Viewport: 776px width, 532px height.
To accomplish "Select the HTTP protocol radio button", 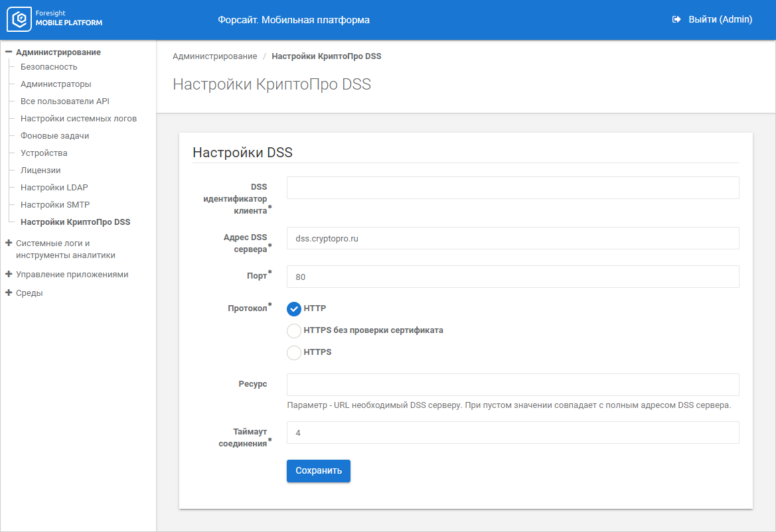I will [x=294, y=309].
